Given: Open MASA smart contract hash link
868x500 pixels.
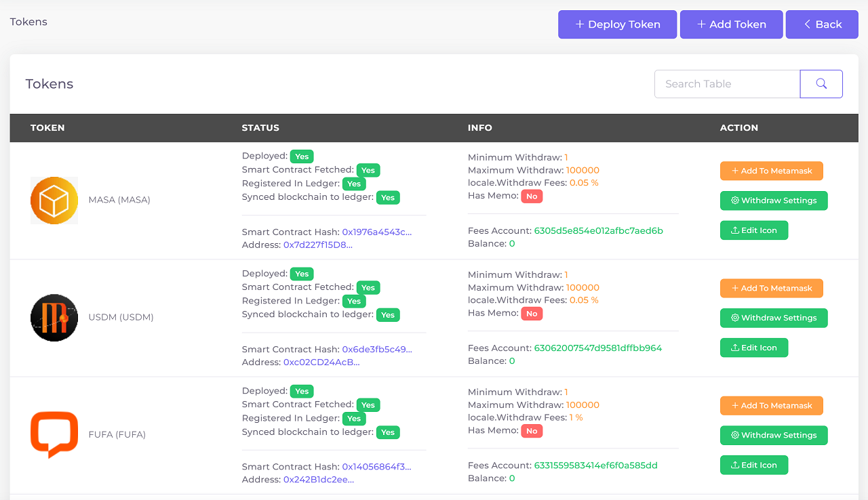Looking at the screenshot, I should pos(377,232).
